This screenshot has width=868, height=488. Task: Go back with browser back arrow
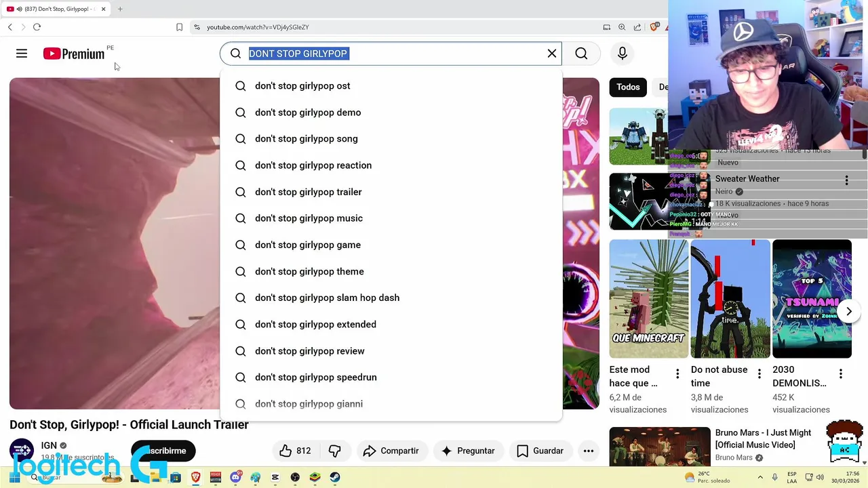pyautogui.click(x=10, y=27)
